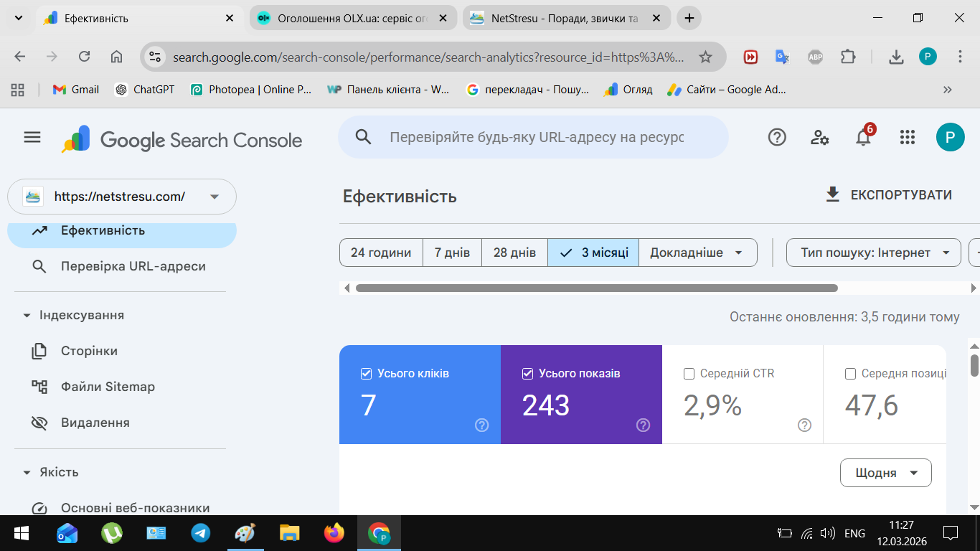The image size is (980, 551).
Task: Click the URL inspection search field
Action: (536, 137)
